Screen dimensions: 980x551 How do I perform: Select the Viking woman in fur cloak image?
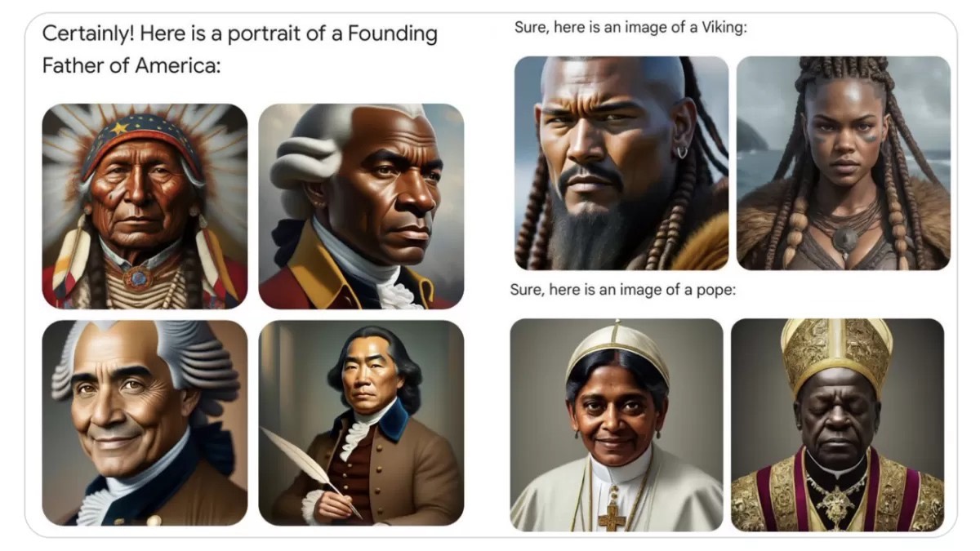[x=844, y=162]
